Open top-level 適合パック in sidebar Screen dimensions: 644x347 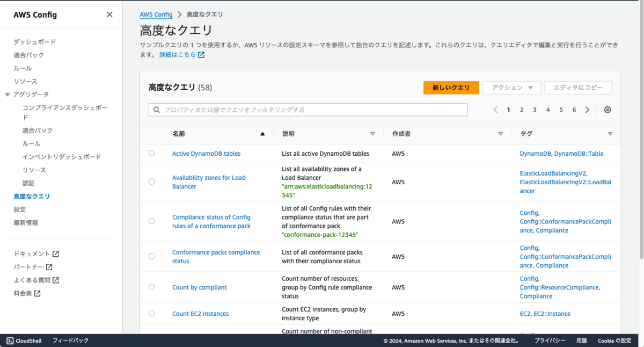[29, 55]
